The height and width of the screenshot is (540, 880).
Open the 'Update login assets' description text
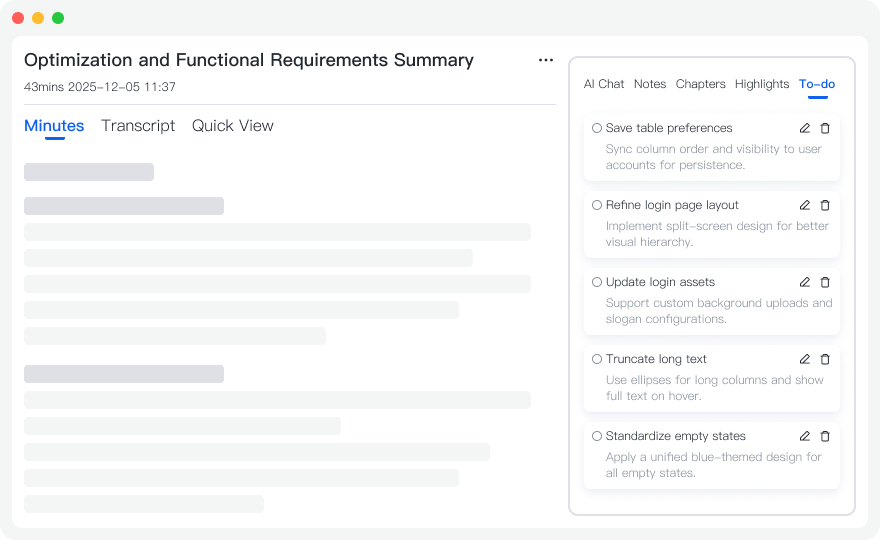coord(718,311)
